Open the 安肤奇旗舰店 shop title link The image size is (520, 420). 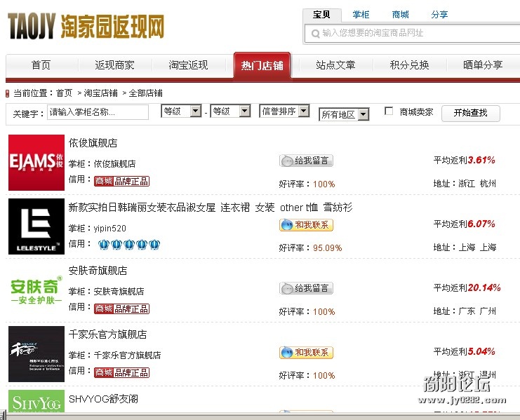pos(98,271)
